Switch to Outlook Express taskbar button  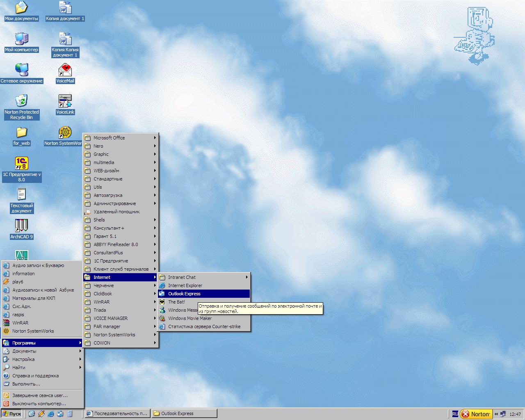[184, 413]
